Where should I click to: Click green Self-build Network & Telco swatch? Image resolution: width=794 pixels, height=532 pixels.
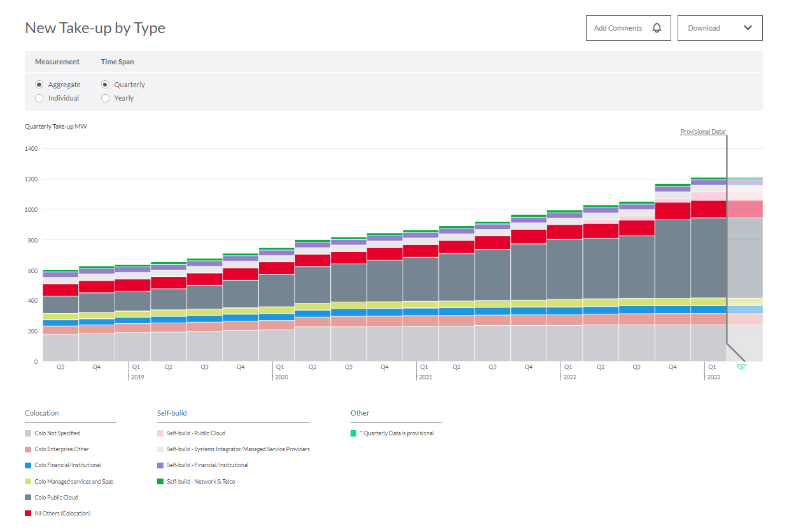pyautogui.click(x=160, y=482)
